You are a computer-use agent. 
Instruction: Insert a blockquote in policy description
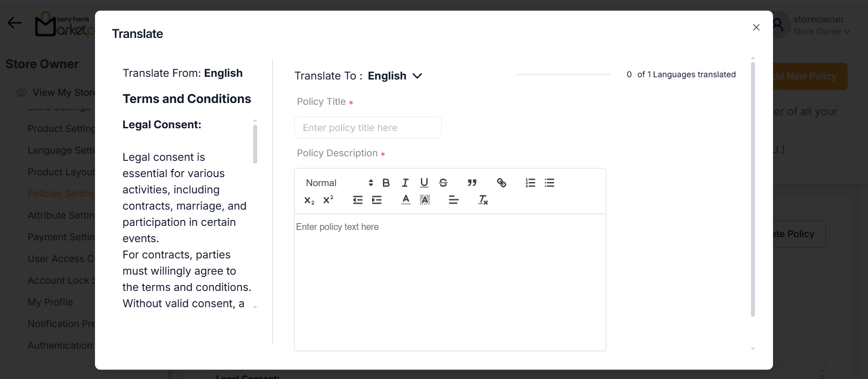(x=472, y=183)
